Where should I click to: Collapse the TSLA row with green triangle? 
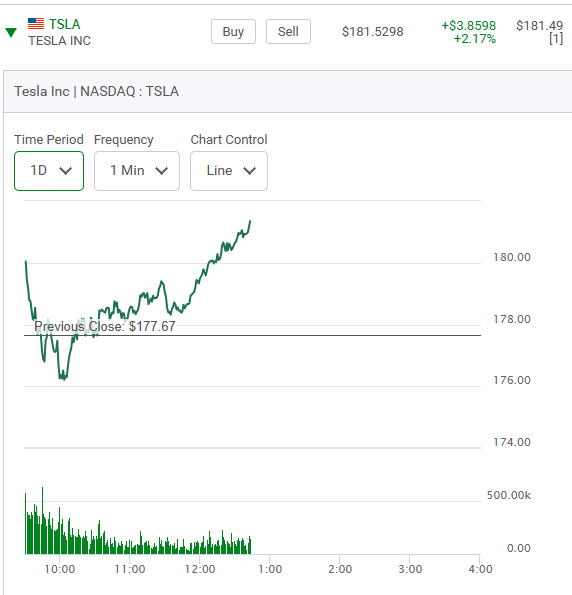(11, 33)
